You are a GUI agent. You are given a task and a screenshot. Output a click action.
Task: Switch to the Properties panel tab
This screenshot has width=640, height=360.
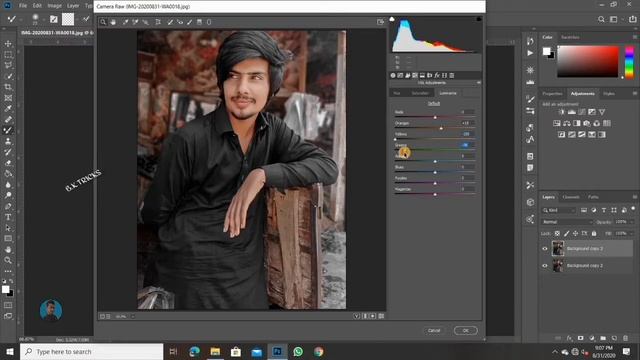(553, 94)
